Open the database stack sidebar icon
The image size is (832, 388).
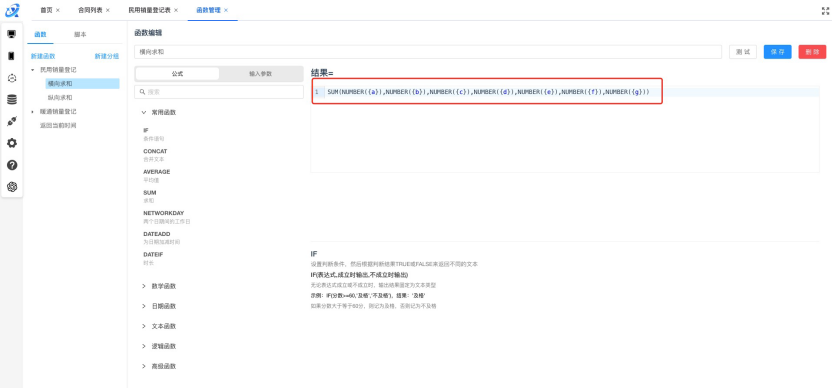[x=12, y=99]
